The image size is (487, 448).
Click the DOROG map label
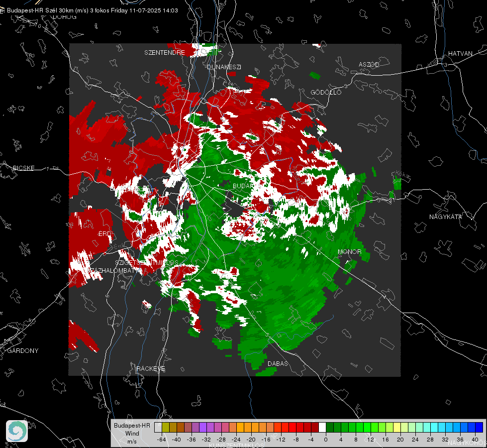[65, 17]
